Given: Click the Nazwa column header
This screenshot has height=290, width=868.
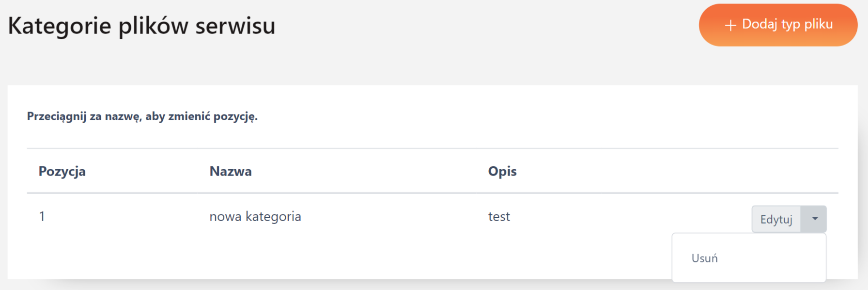Looking at the screenshot, I should (x=231, y=171).
